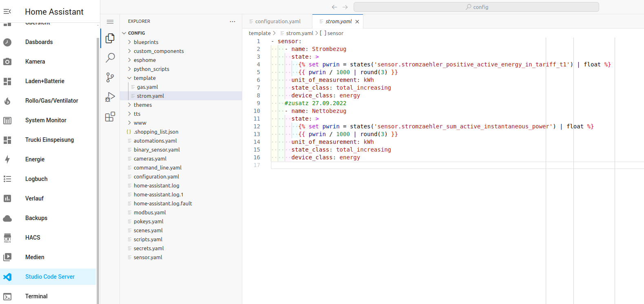Place cursor on empty line 17
Screen dimensions: 644x304
(457, 165)
